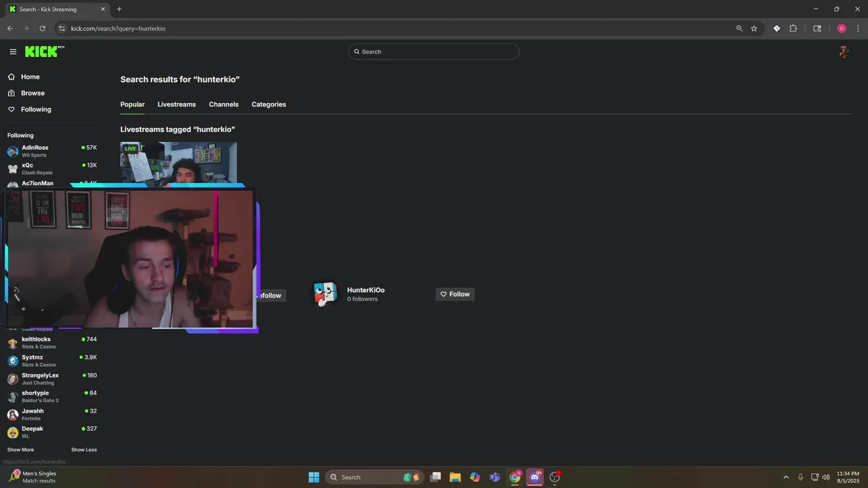Open Syztmz channel avatar
This screenshot has height=488, width=868.
13,361
